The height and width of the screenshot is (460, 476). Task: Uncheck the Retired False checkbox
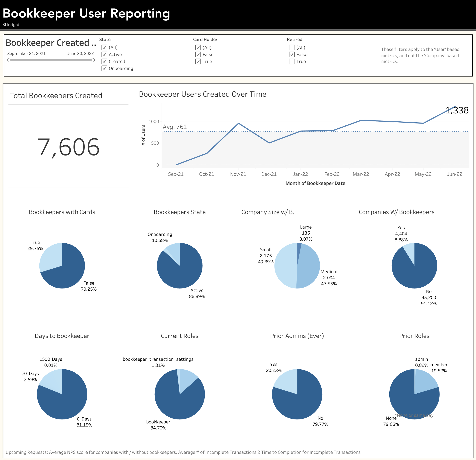(292, 54)
